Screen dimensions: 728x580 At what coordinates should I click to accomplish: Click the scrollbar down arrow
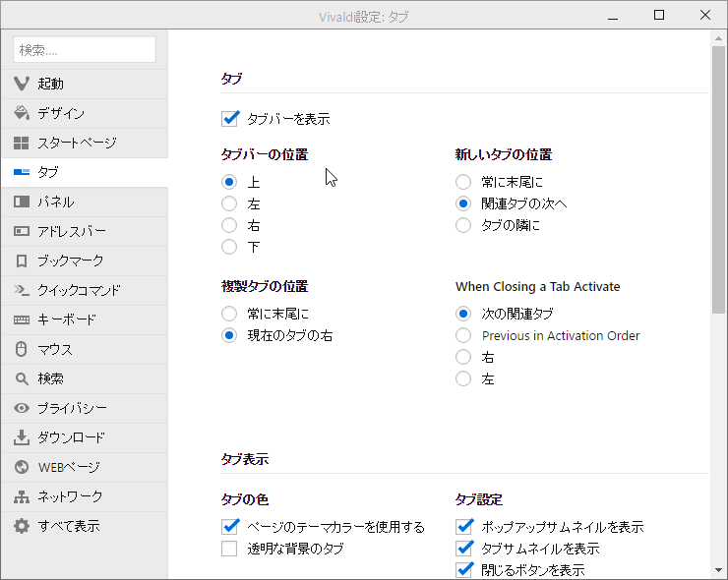(718, 570)
